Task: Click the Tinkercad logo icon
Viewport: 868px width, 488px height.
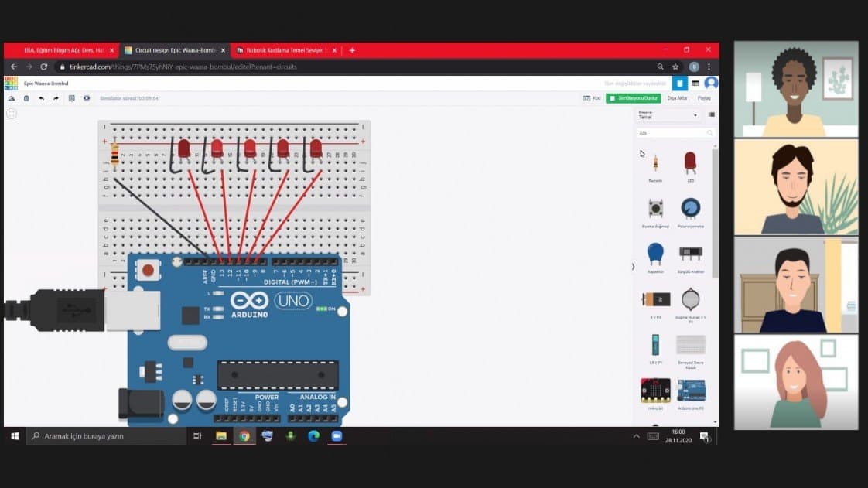Action: (11, 83)
